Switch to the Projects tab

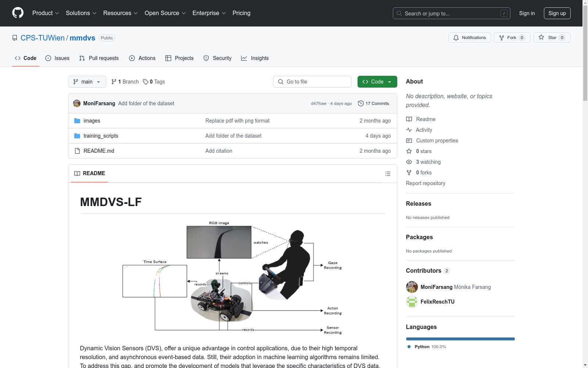click(x=179, y=58)
